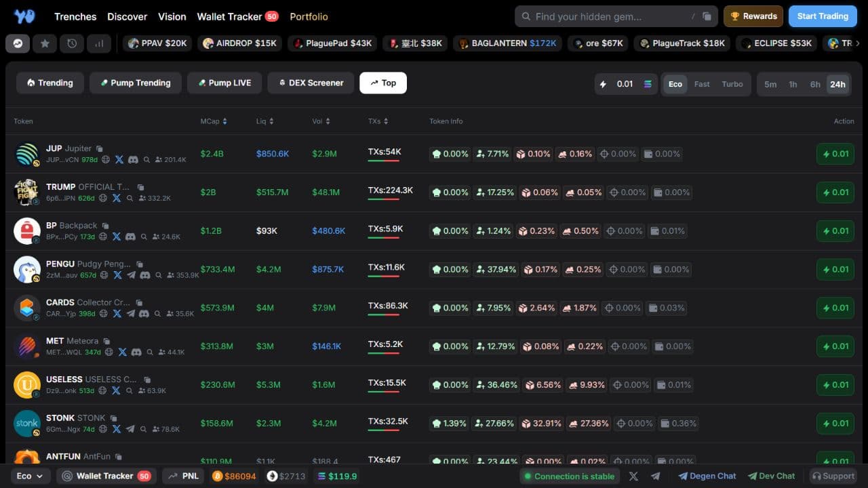Click paste icon in search bar

point(707,16)
